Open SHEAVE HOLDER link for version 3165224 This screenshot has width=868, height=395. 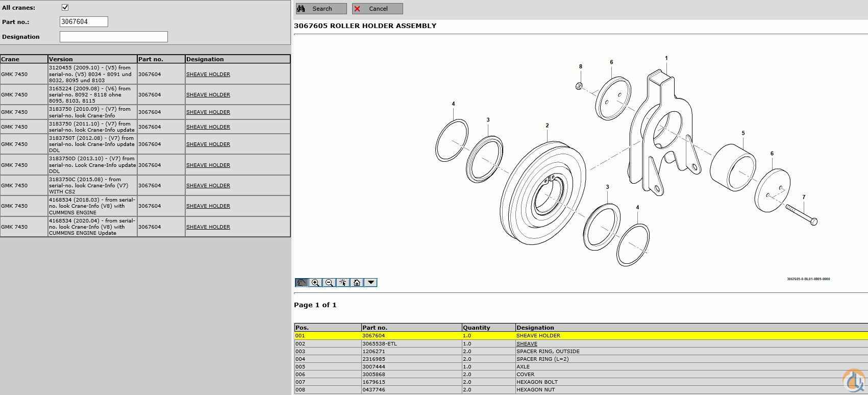[x=208, y=95]
